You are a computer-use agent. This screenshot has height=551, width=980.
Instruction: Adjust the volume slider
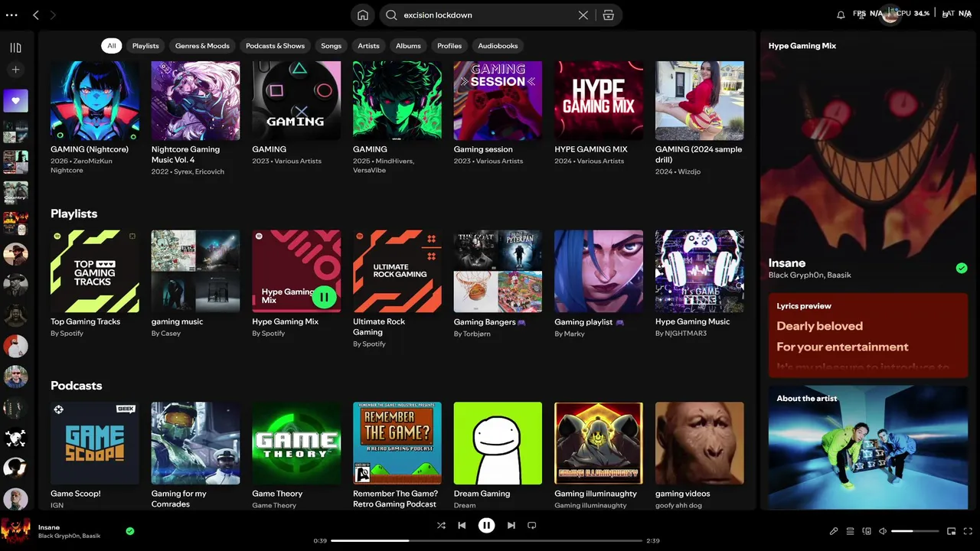[x=915, y=531]
